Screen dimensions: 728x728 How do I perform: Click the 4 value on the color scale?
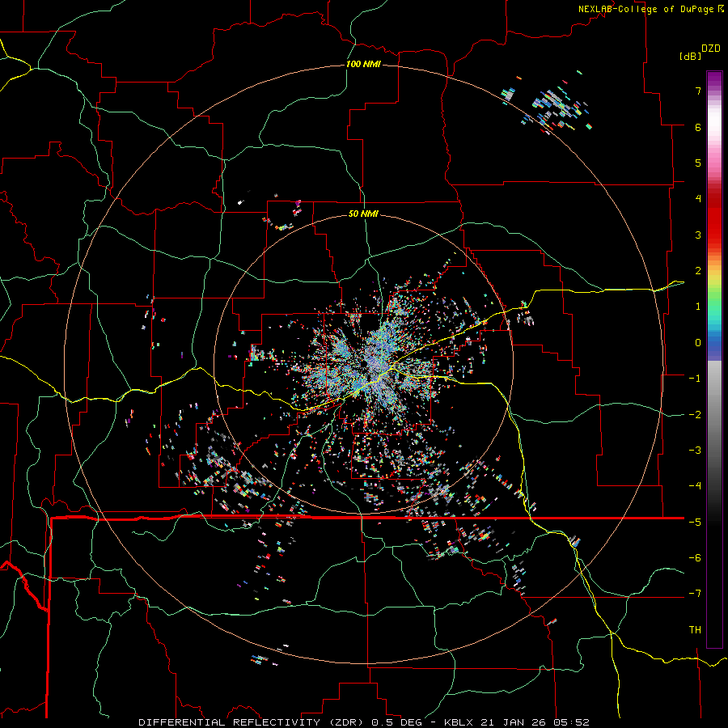[x=698, y=199]
